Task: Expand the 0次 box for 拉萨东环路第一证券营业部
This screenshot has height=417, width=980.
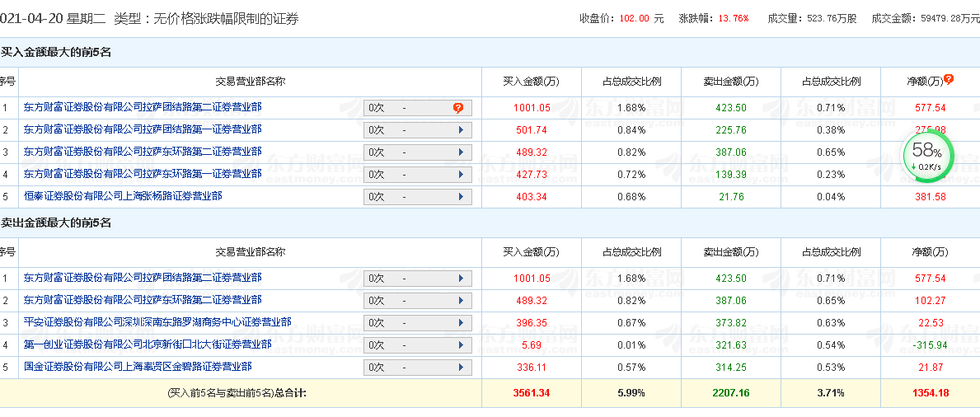Action: click(x=418, y=174)
